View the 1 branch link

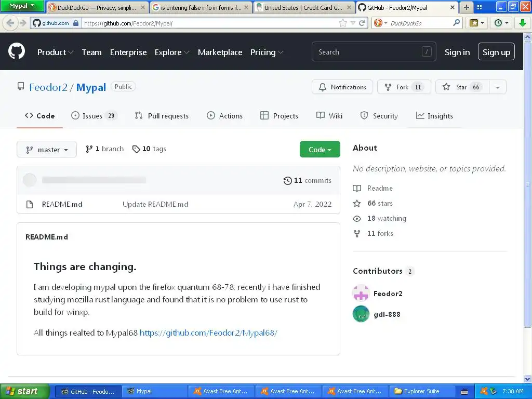tap(104, 149)
